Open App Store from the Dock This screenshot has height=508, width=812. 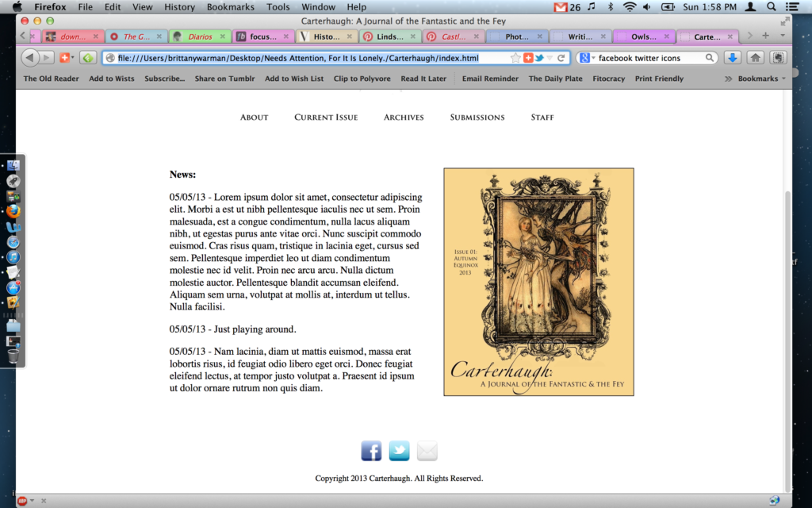13,287
